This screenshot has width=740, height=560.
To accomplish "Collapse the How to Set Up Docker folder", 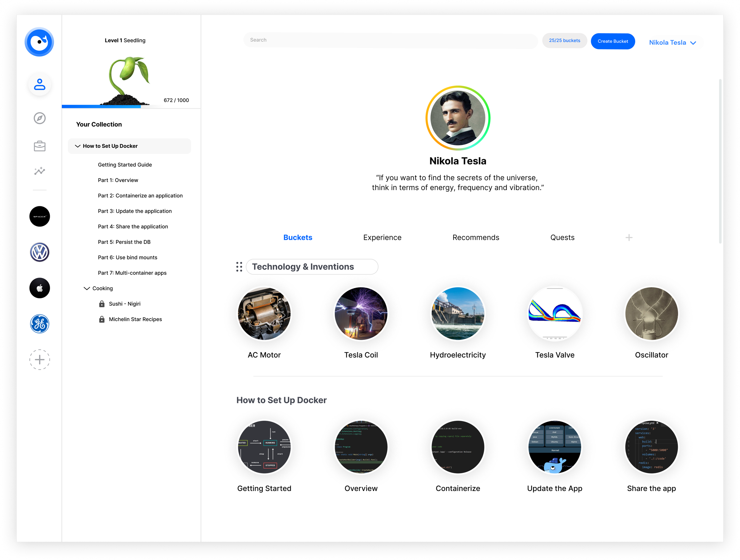I will (78, 146).
